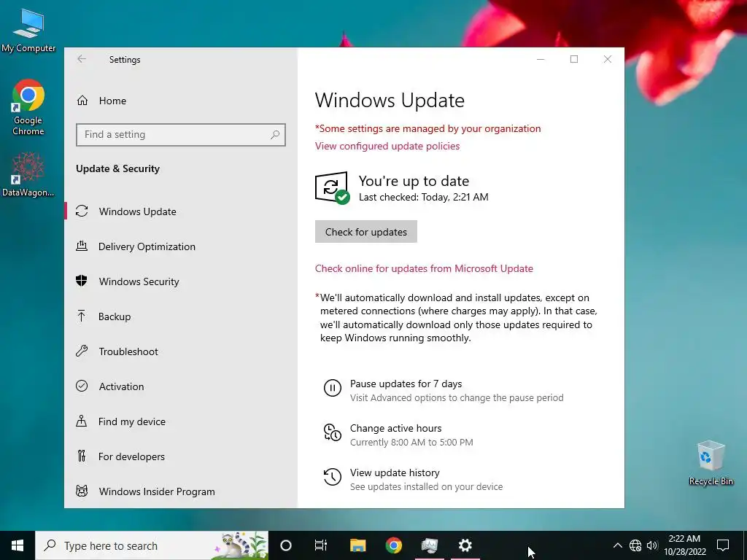Open Task View in the taskbar

click(x=321, y=545)
